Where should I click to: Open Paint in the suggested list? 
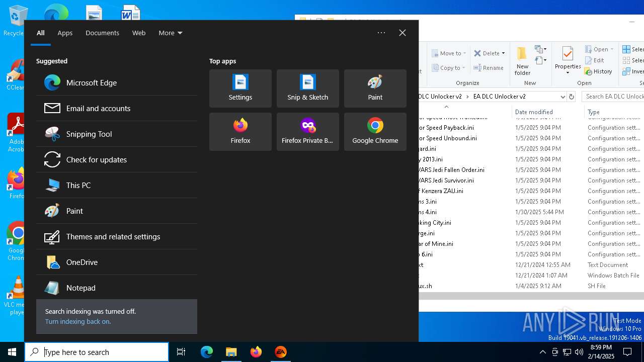point(116,211)
